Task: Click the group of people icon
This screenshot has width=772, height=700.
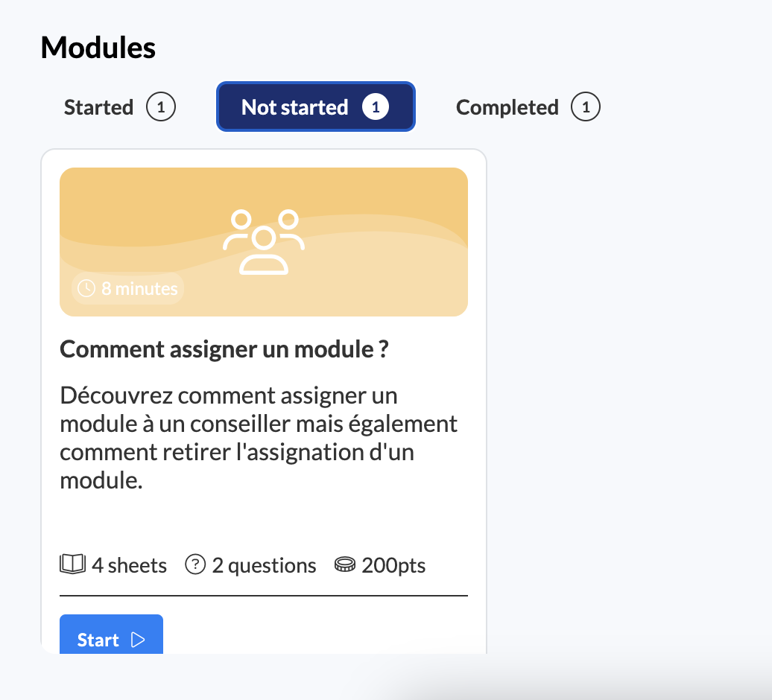Action: [264, 242]
